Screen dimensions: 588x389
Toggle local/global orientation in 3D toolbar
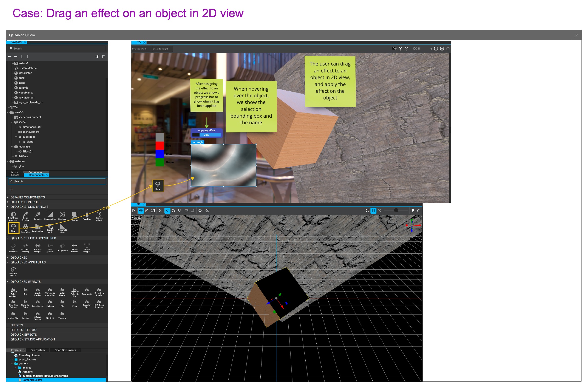click(173, 210)
